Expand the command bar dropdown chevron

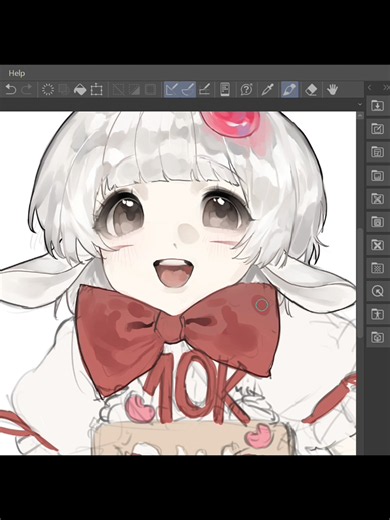359,104
